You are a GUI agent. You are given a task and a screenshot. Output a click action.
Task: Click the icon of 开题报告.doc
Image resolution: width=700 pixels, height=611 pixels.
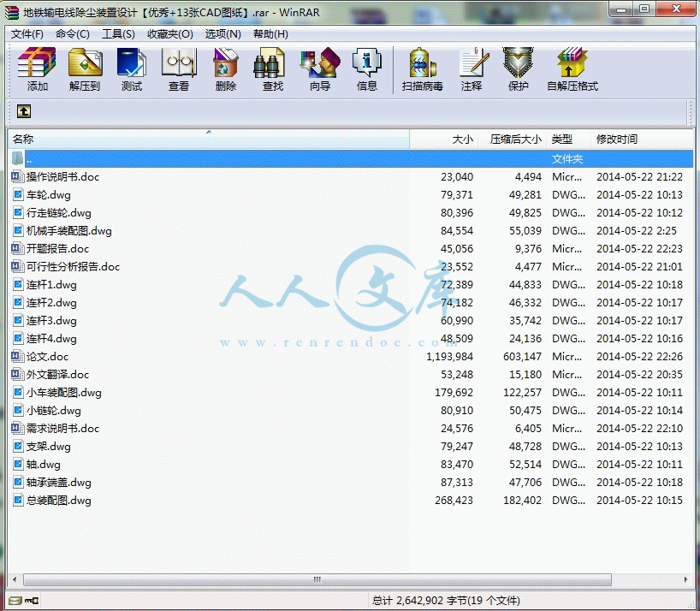click(17, 249)
